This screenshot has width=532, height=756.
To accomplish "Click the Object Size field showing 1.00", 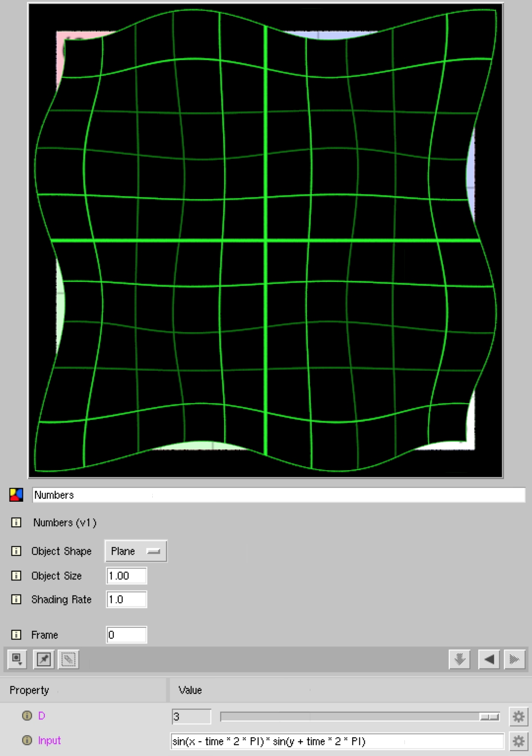I will click(127, 576).
